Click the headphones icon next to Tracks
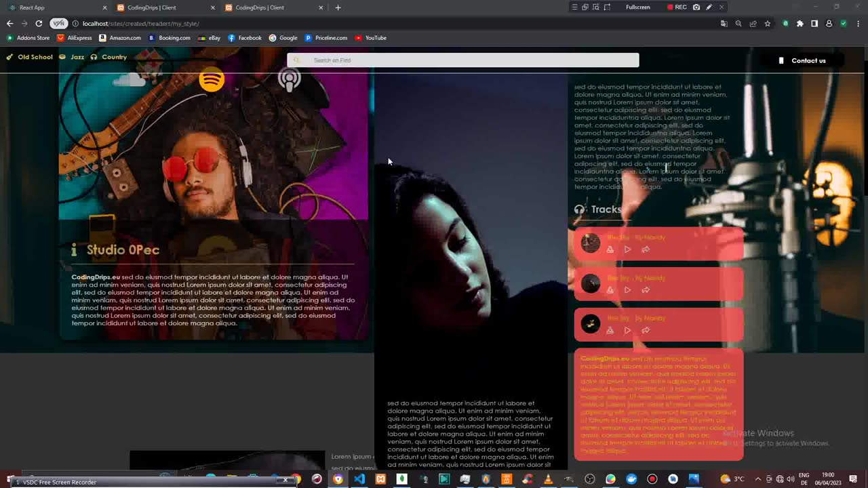 (x=579, y=209)
